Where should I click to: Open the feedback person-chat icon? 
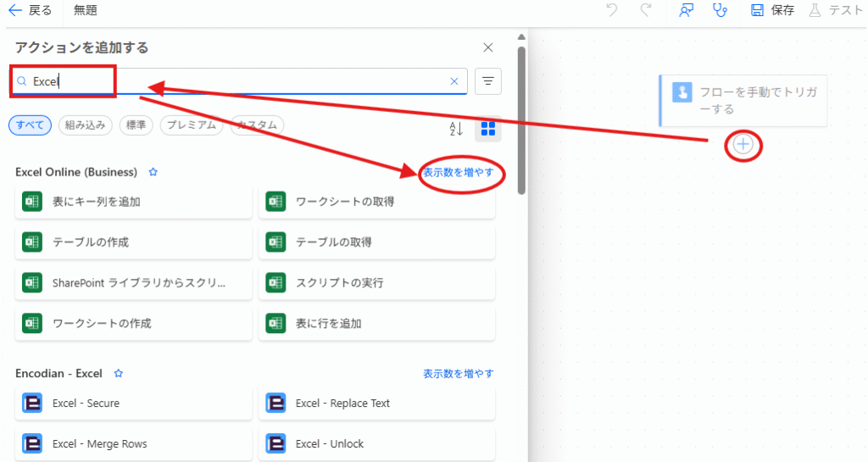[687, 10]
